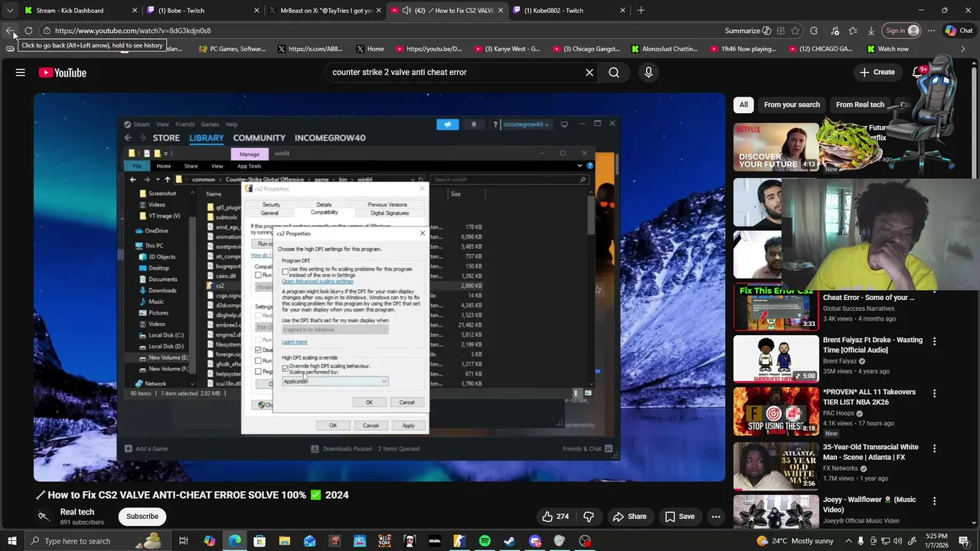Open the new tab plus button
The height and width of the screenshot is (551, 980).
coord(641,11)
